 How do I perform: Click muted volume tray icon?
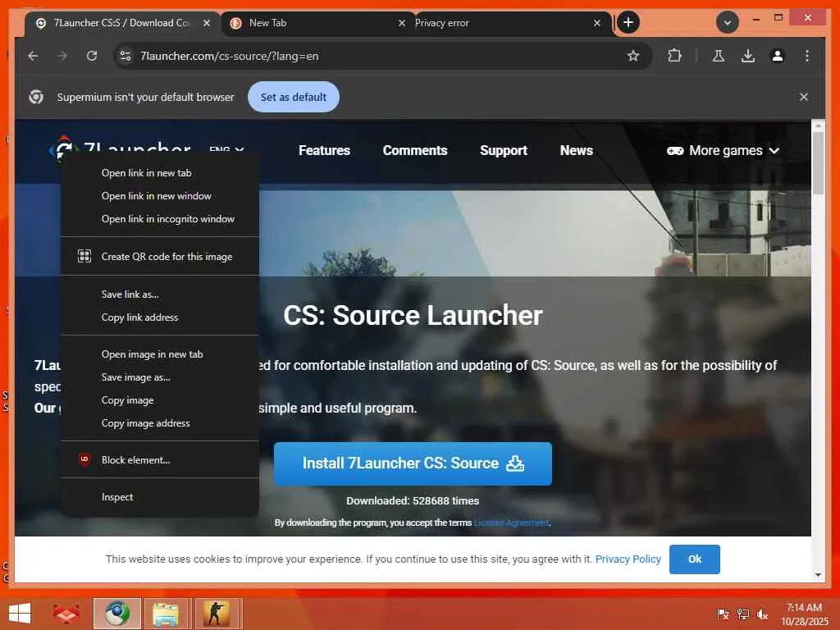click(x=762, y=614)
